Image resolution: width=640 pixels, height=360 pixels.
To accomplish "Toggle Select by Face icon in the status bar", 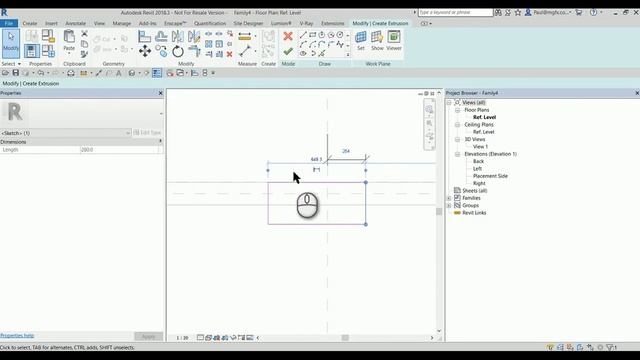I will pos(580,347).
